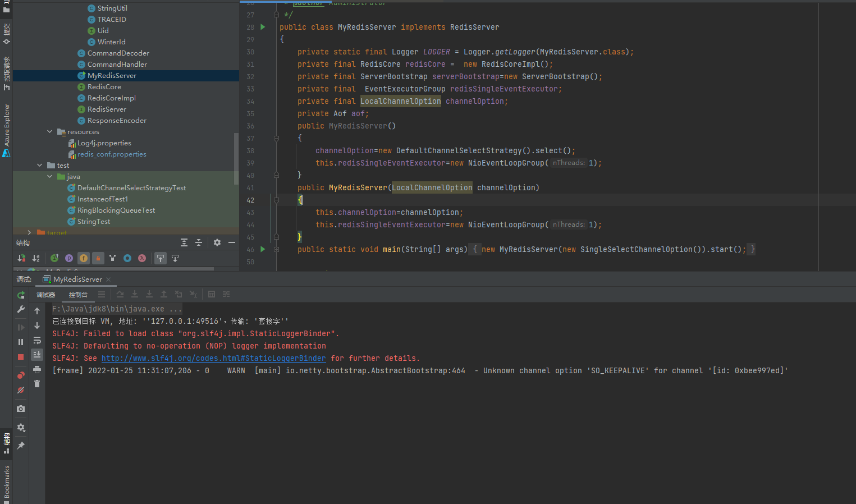Open debugger settings wrench icon
Screen dimensions: 856x504
click(x=21, y=309)
